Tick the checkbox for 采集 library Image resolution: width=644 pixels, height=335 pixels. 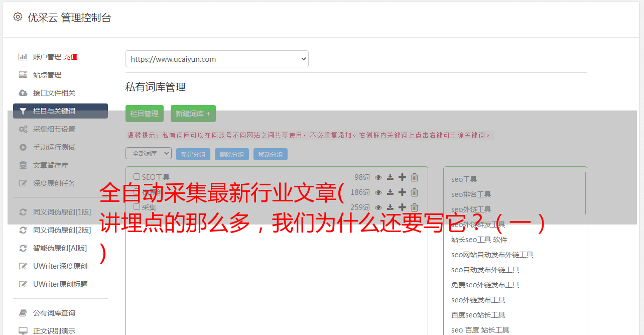coord(137,207)
